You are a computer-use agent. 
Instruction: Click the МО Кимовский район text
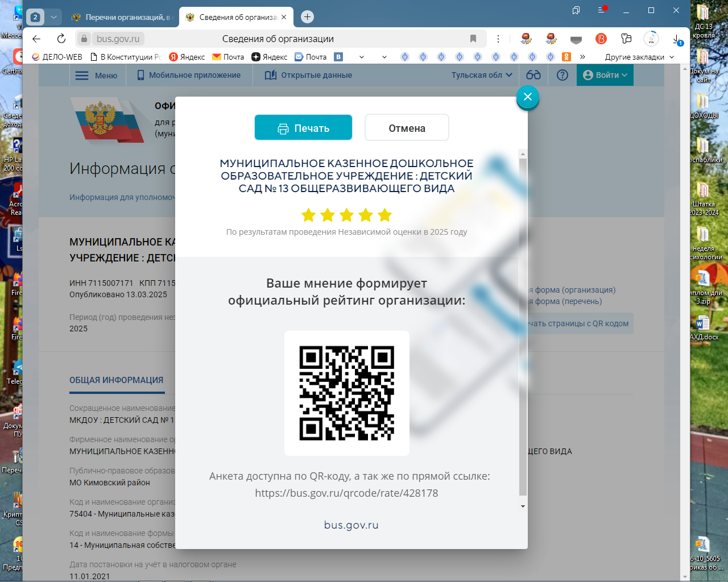pyautogui.click(x=110, y=483)
